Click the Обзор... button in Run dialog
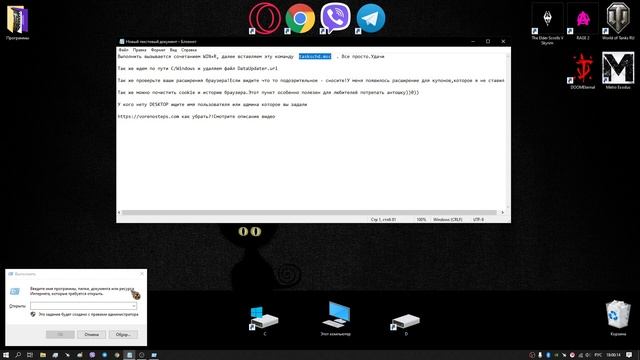 (x=123, y=334)
